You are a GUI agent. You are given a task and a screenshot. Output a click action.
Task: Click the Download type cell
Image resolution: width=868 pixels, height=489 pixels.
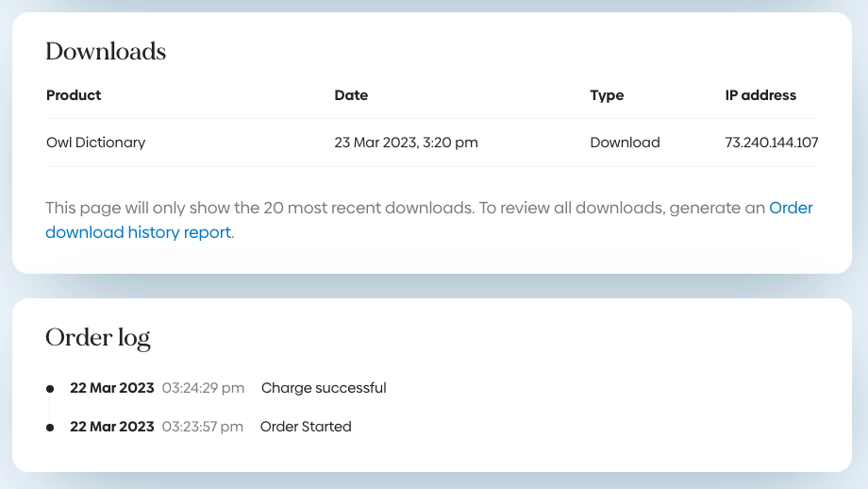point(625,143)
